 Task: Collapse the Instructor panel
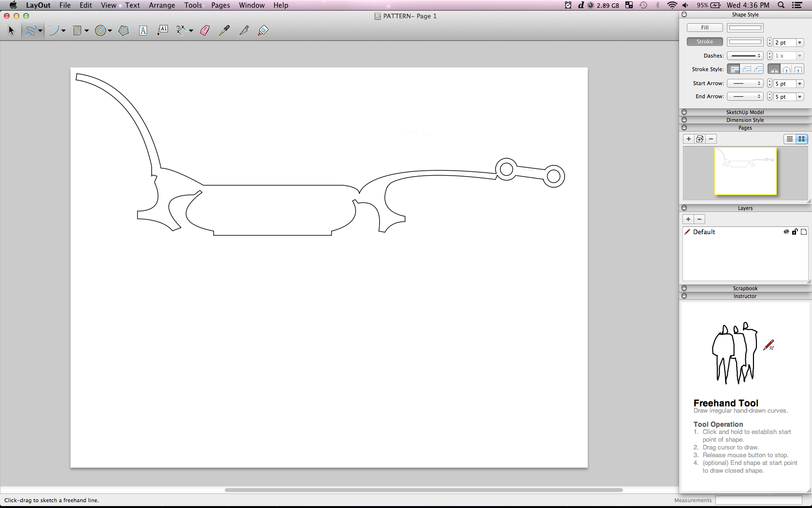[x=745, y=296]
